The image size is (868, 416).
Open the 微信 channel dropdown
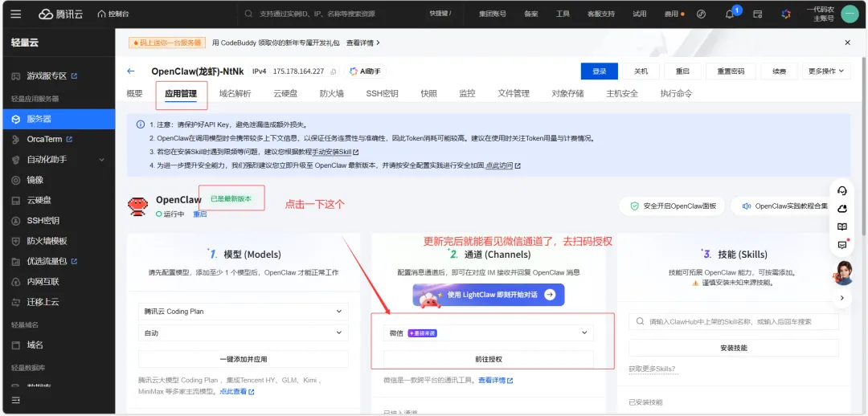tap(489, 332)
